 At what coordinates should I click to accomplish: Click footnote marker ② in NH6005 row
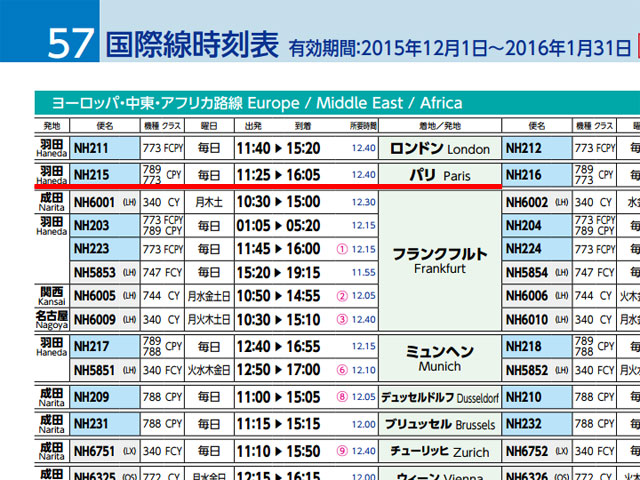coord(342,296)
